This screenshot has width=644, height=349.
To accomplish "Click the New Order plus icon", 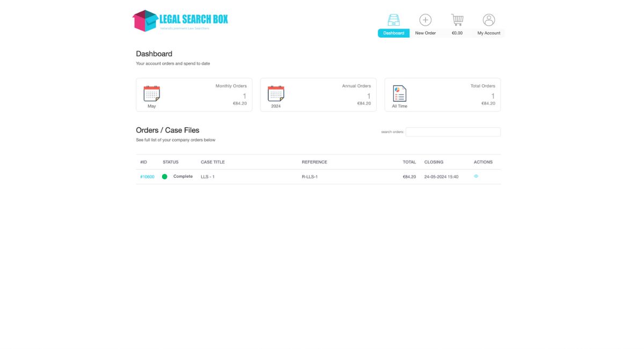I will 425,20.
